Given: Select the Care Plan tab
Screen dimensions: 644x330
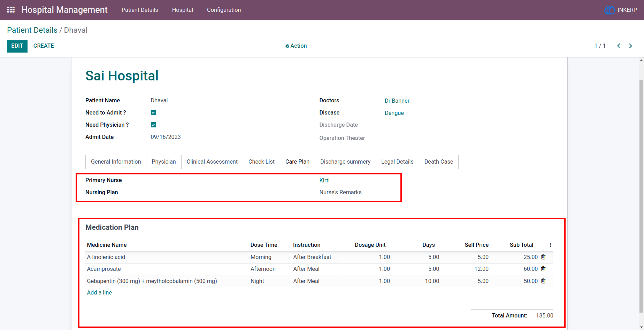Looking at the screenshot, I should click(297, 162).
